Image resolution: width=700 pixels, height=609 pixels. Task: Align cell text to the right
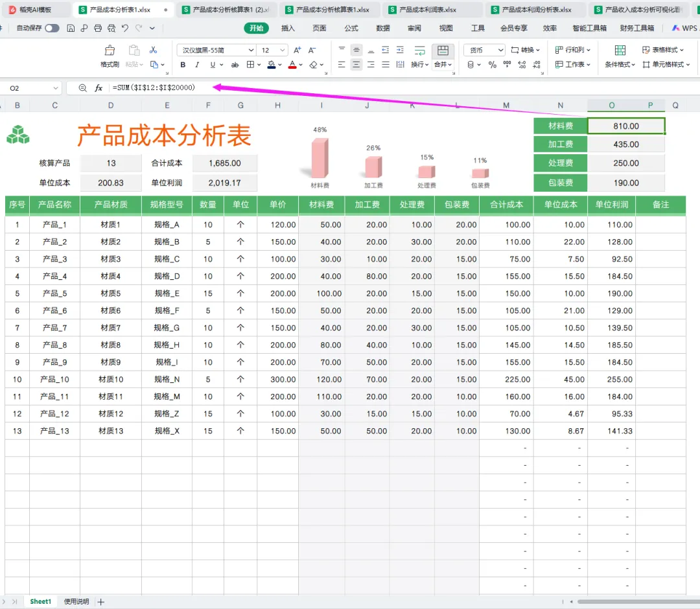point(371,65)
